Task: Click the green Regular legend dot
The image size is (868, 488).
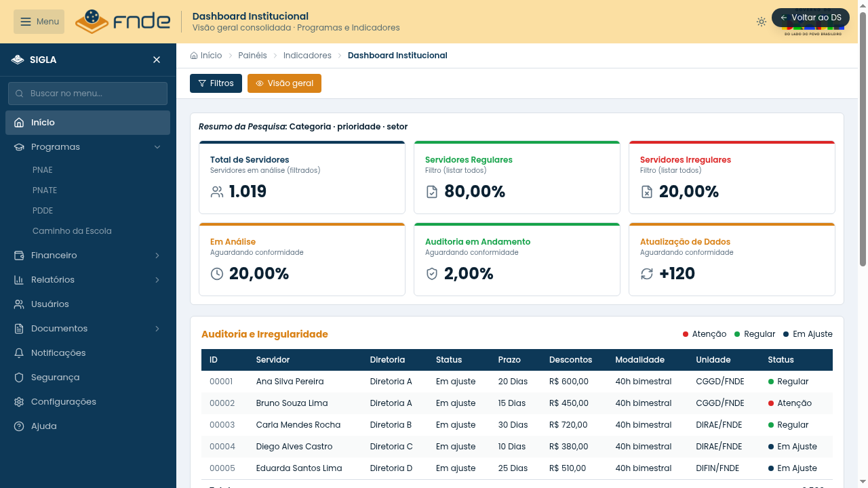Action: (x=737, y=334)
